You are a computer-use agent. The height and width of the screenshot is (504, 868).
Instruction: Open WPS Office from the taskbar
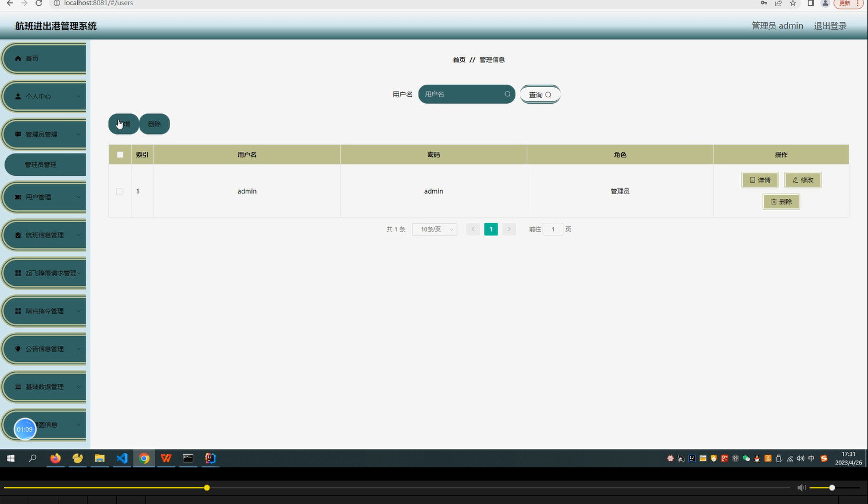(x=166, y=458)
